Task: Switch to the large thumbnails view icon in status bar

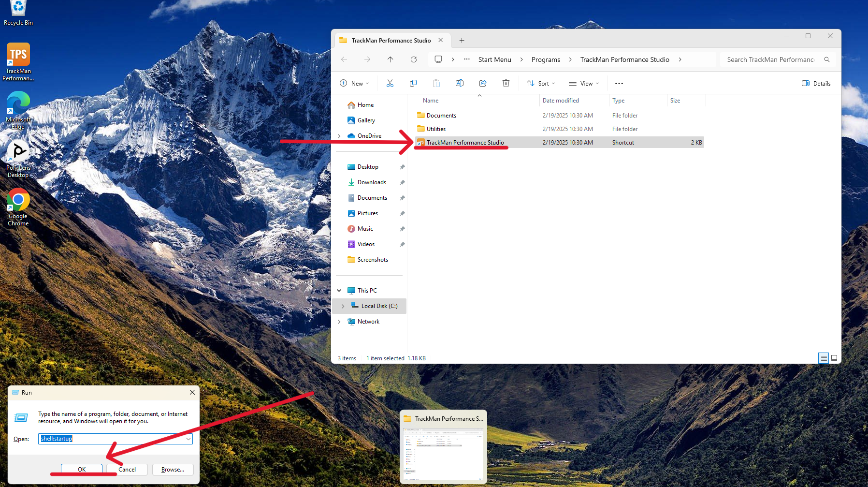Action: [834, 358]
